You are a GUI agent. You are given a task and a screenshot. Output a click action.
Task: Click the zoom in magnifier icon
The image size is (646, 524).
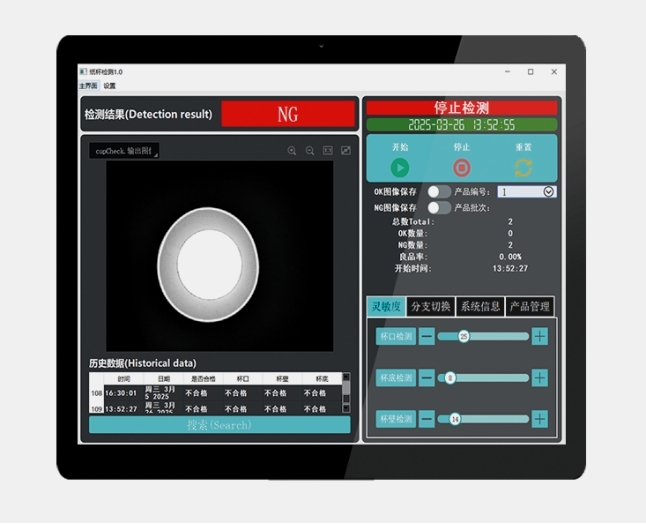292,151
